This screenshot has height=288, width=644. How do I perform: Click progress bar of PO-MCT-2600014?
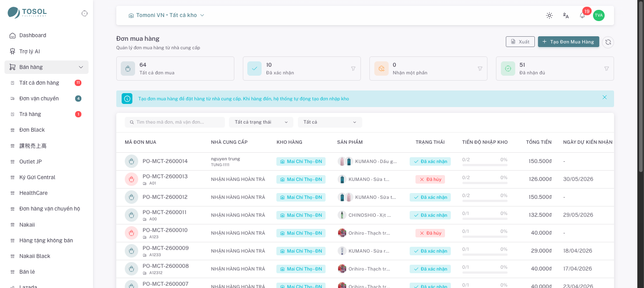point(485,165)
